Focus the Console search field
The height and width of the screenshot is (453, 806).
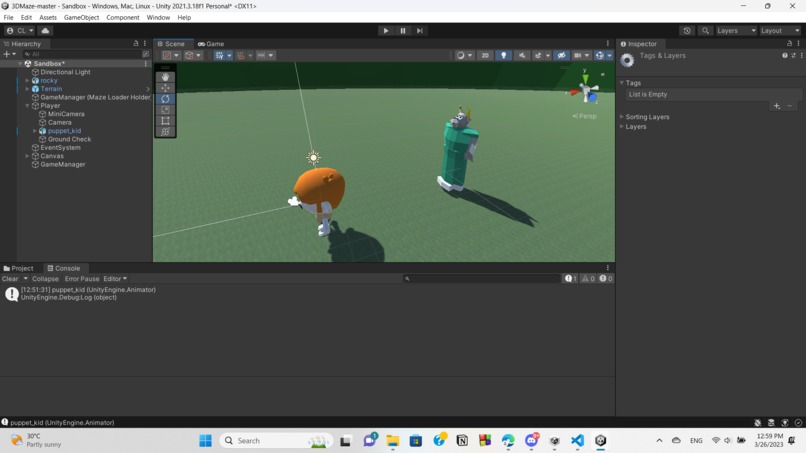click(x=482, y=279)
